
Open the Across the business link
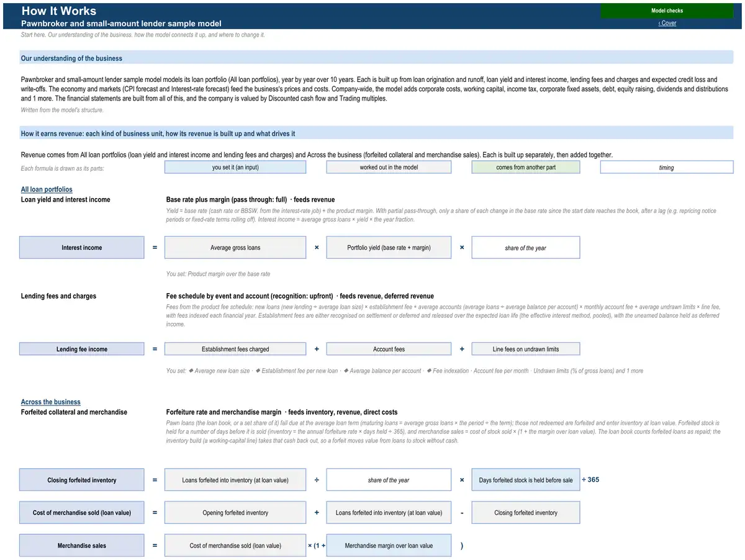coord(51,402)
